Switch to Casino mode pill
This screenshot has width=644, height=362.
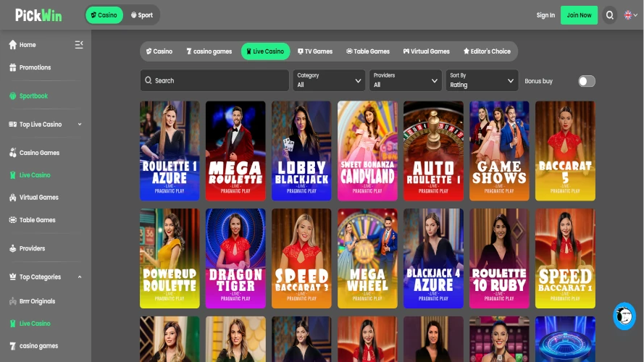coord(104,15)
